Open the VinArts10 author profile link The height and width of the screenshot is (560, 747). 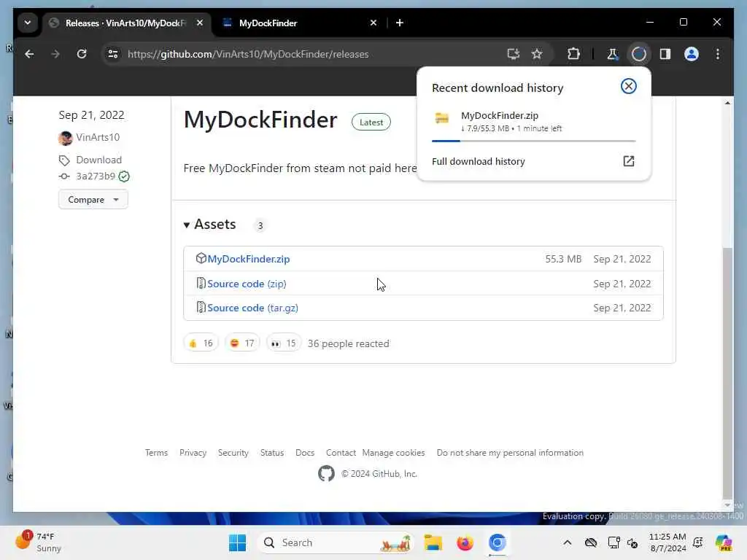pos(98,137)
